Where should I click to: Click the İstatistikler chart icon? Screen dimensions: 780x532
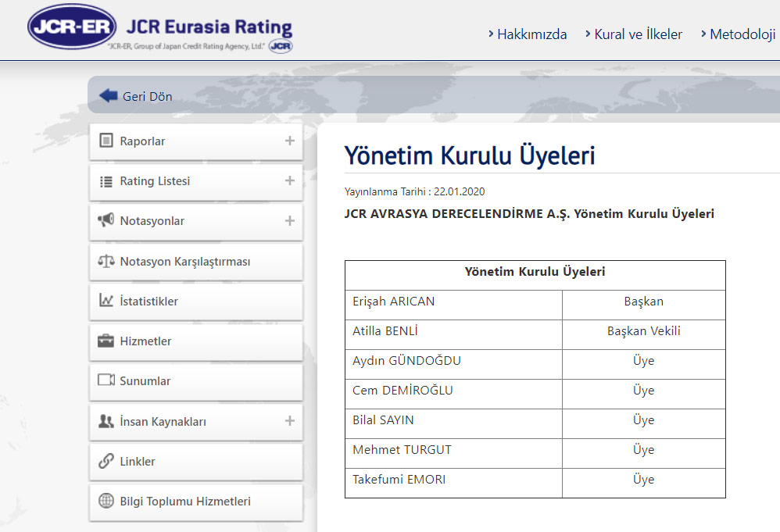click(x=106, y=302)
